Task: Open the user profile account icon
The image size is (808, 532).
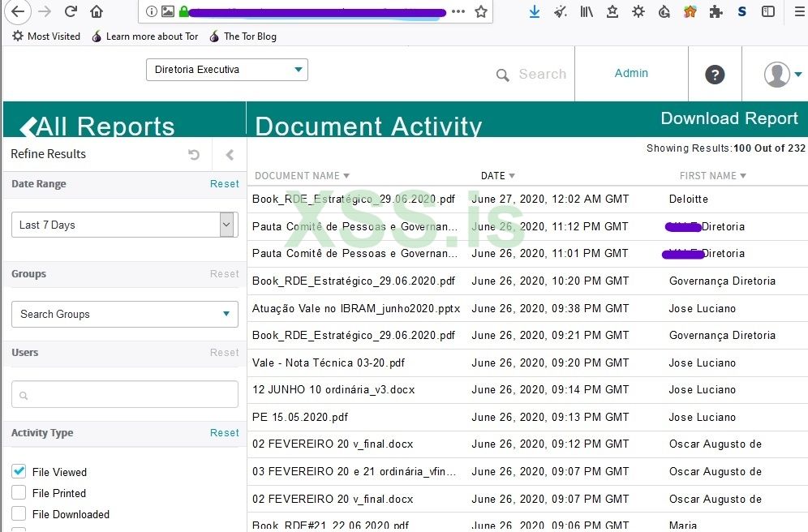Action: click(x=776, y=74)
